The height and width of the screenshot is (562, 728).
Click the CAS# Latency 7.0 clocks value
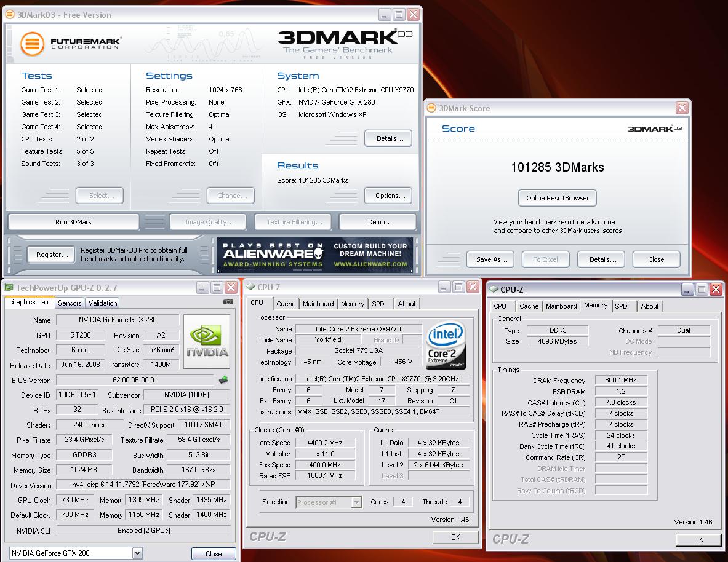(620, 402)
